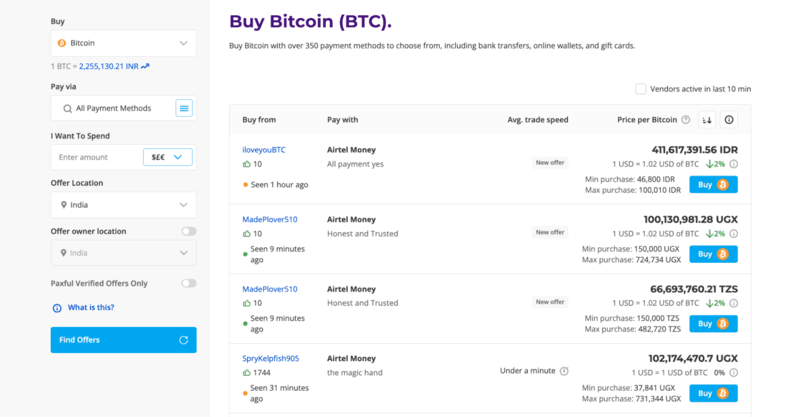Screen dimensions: 800x417
Task: Click info icon next to TZS offer 2% markup
Action: tap(733, 303)
